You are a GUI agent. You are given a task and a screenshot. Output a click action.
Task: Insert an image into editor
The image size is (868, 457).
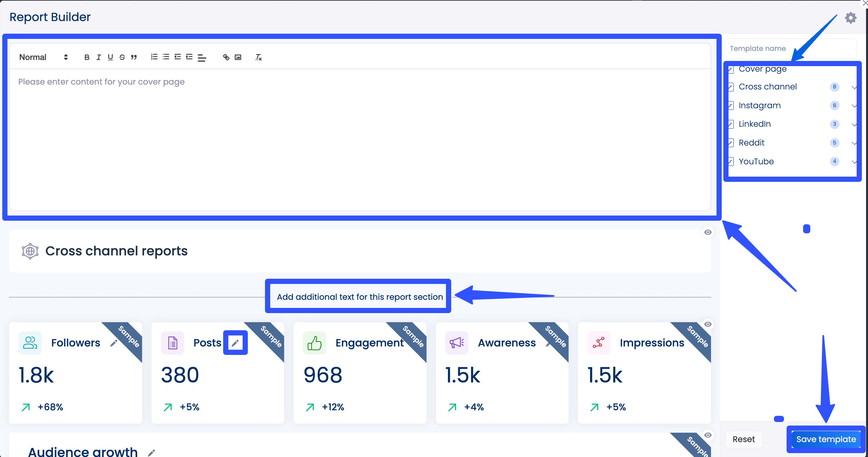pyautogui.click(x=238, y=57)
